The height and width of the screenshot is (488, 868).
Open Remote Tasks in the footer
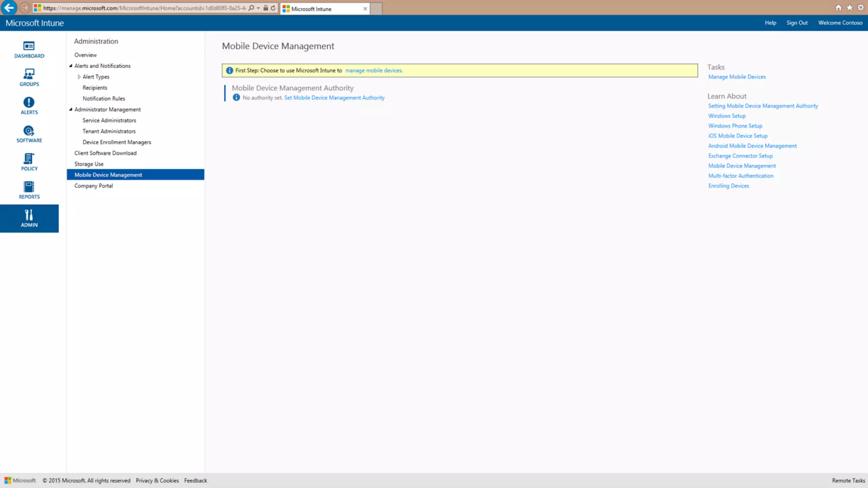coord(848,480)
